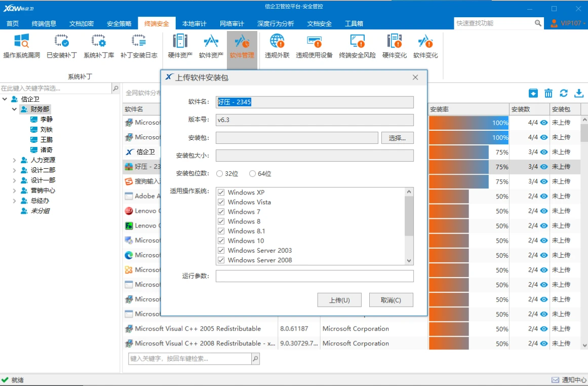Uncheck Windows XP checkbox
This screenshot has height=386, width=588.
point(221,192)
